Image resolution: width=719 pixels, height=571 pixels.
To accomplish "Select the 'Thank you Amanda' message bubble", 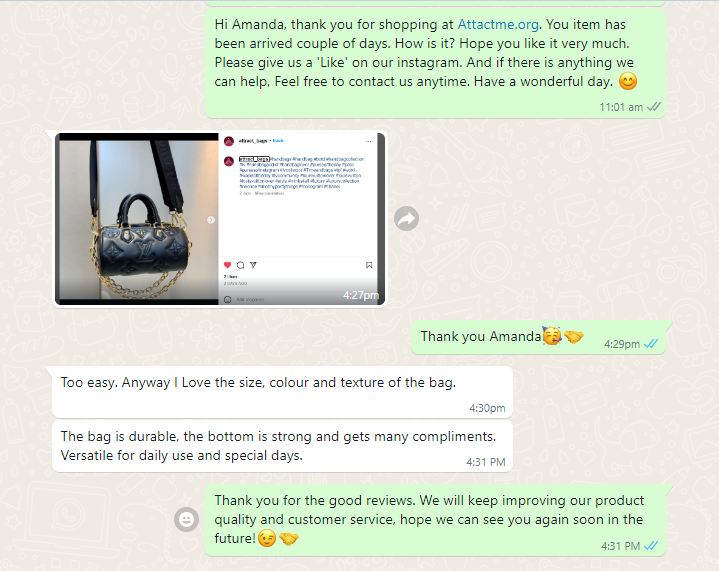I will click(x=538, y=338).
